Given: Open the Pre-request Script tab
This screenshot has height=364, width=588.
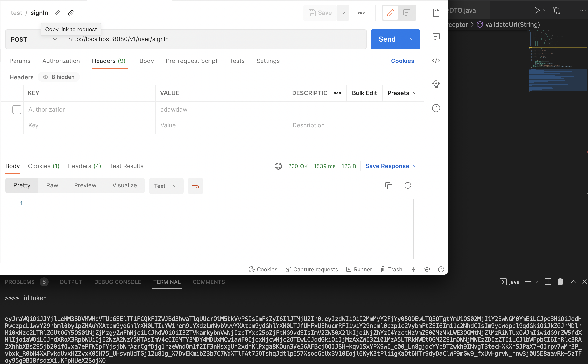Looking at the screenshot, I should click(192, 61).
